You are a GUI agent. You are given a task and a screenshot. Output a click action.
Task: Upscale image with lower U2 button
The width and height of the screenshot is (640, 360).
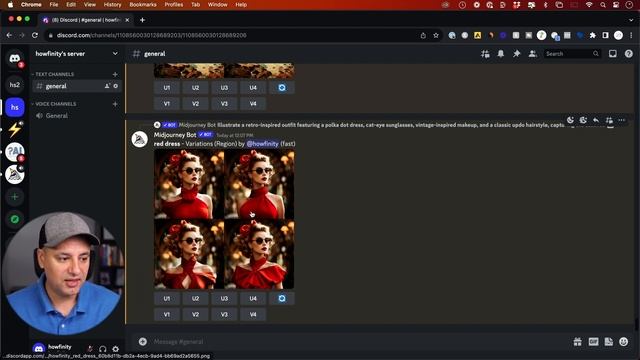point(196,298)
